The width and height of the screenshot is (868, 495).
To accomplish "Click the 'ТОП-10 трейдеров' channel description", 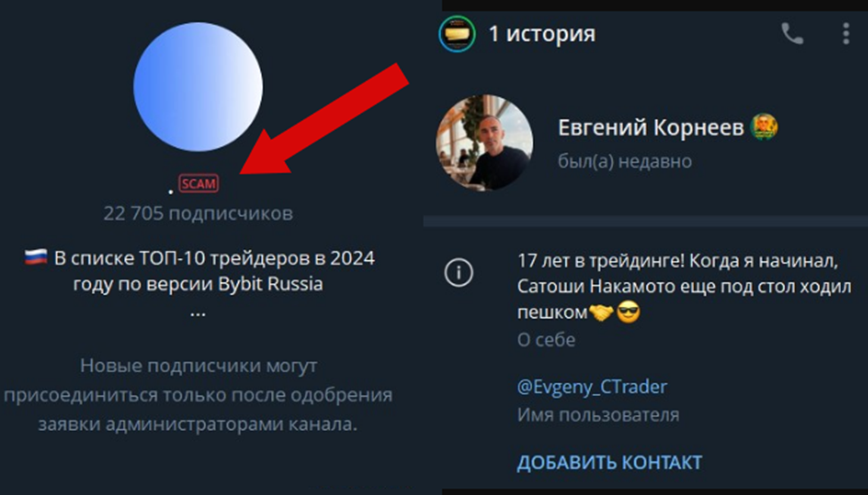I will pyautogui.click(x=200, y=271).
